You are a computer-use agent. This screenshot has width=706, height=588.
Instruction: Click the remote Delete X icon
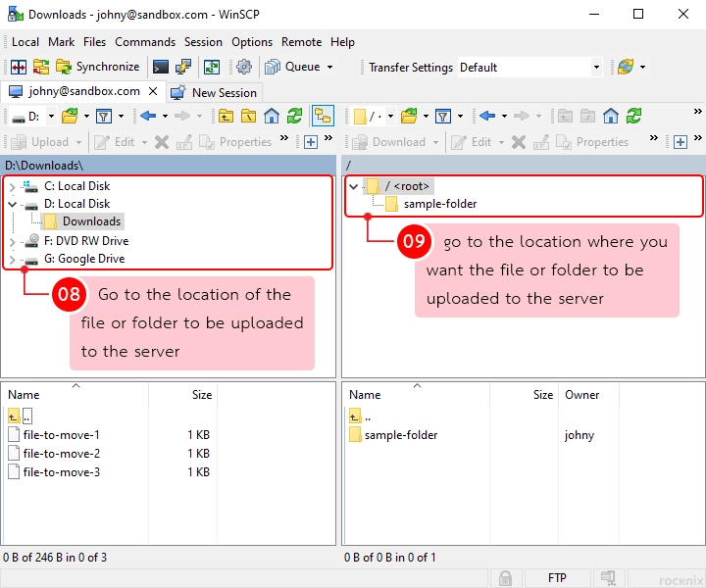point(519,142)
